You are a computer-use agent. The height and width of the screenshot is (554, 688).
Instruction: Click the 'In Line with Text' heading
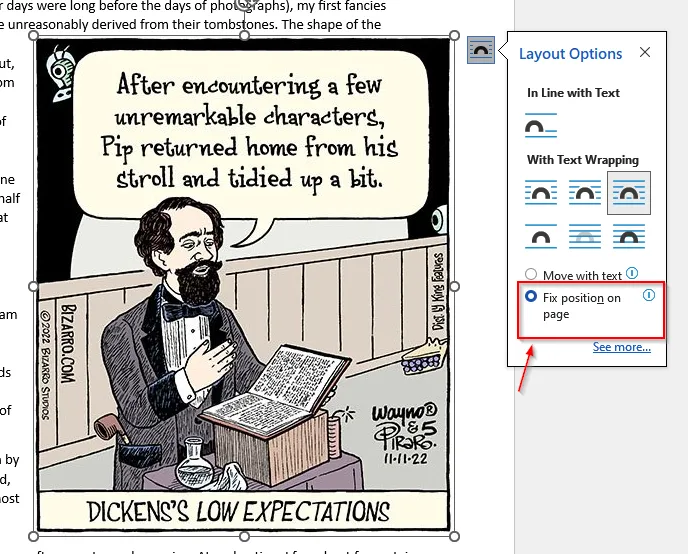(x=573, y=93)
